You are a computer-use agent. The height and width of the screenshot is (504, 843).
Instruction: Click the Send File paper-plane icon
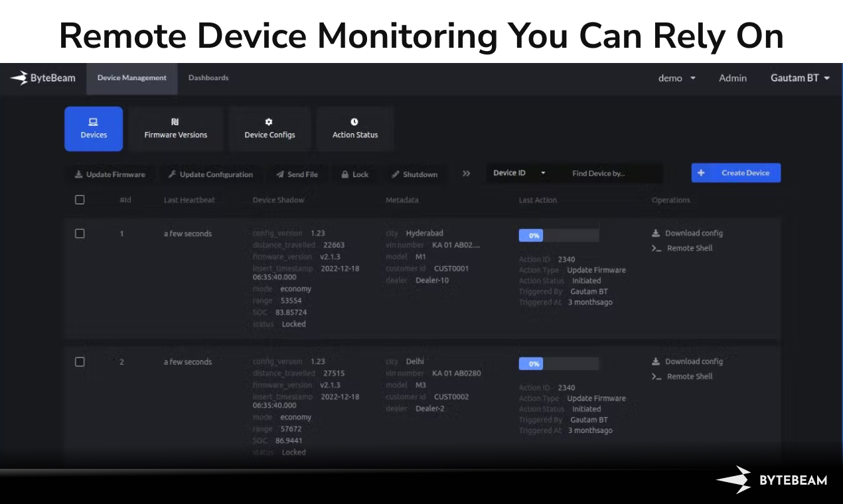280,174
